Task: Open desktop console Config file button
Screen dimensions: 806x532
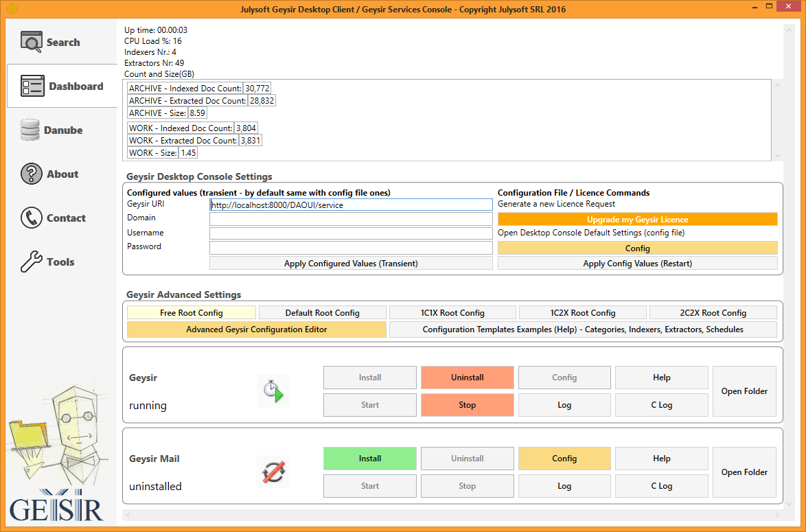Action: [x=637, y=248]
